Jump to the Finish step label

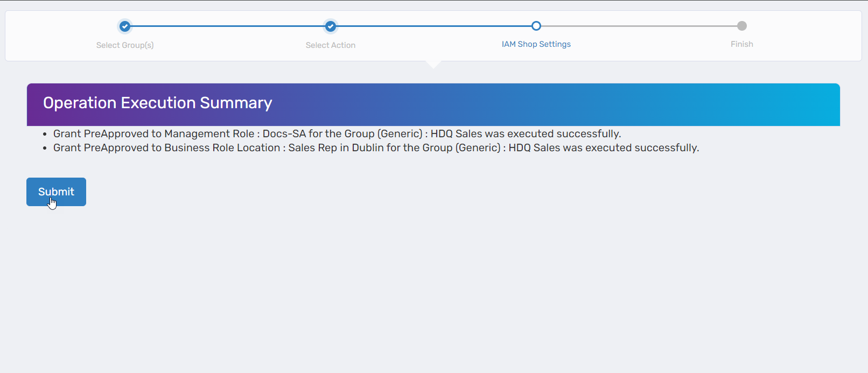(742, 44)
